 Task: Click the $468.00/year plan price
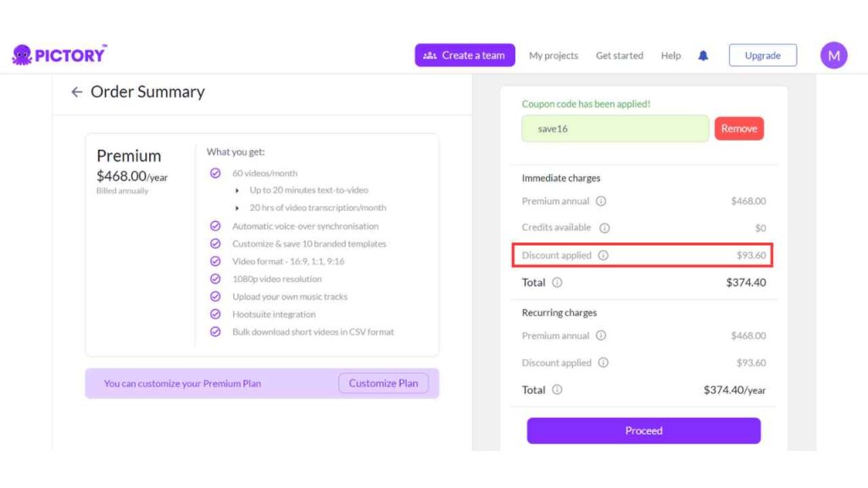[131, 176]
